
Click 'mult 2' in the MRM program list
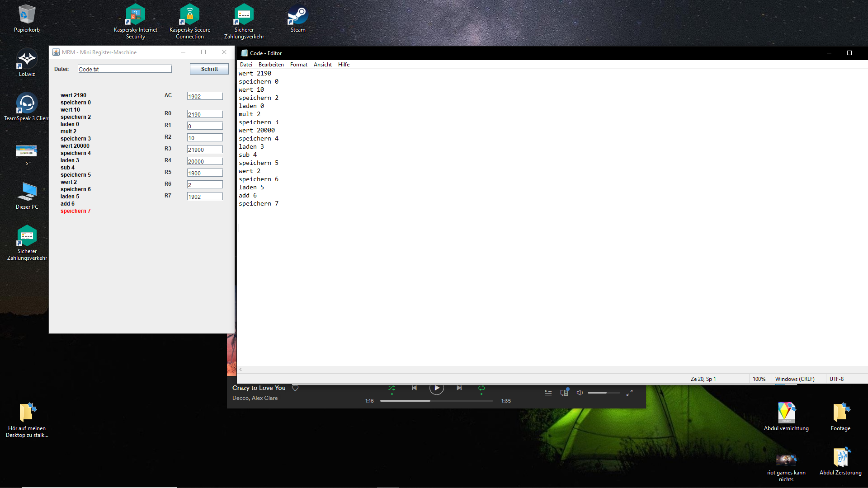[x=68, y=131]
